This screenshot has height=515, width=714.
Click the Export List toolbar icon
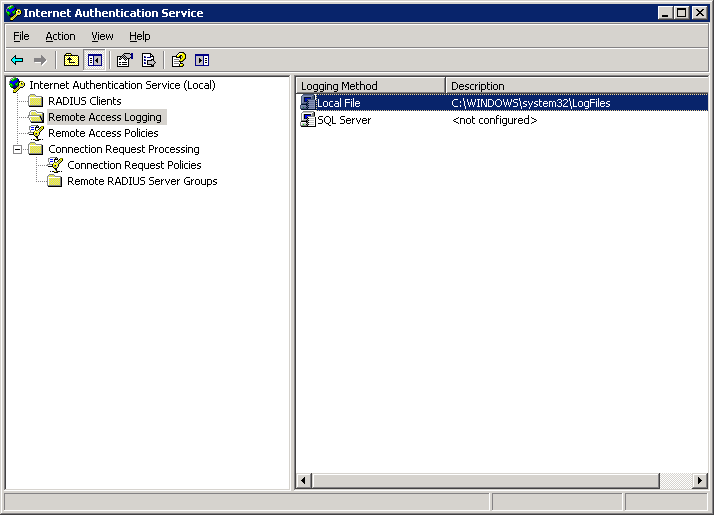[x=148, y=60]
